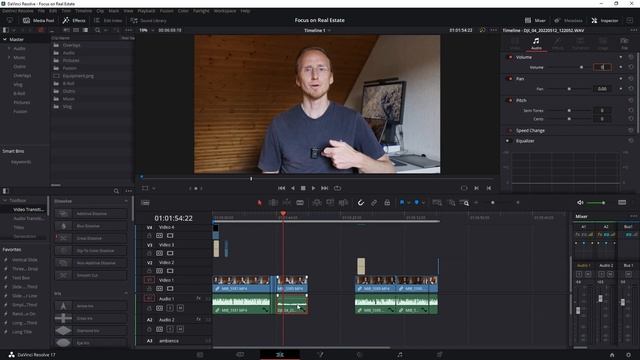Play forward in the viewer
This screenshot has width=640, height=360.
313,188
